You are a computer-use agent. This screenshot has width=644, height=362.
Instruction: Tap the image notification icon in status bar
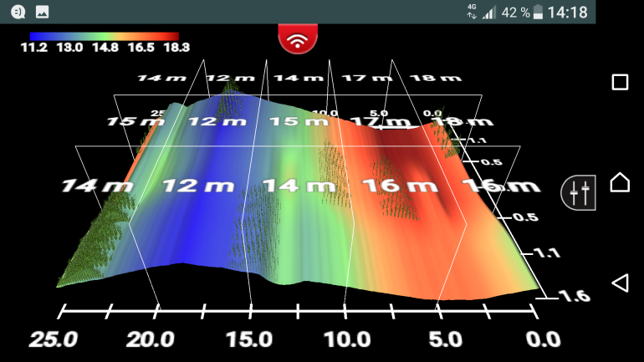pyautogui.click(x=42, y=12)
